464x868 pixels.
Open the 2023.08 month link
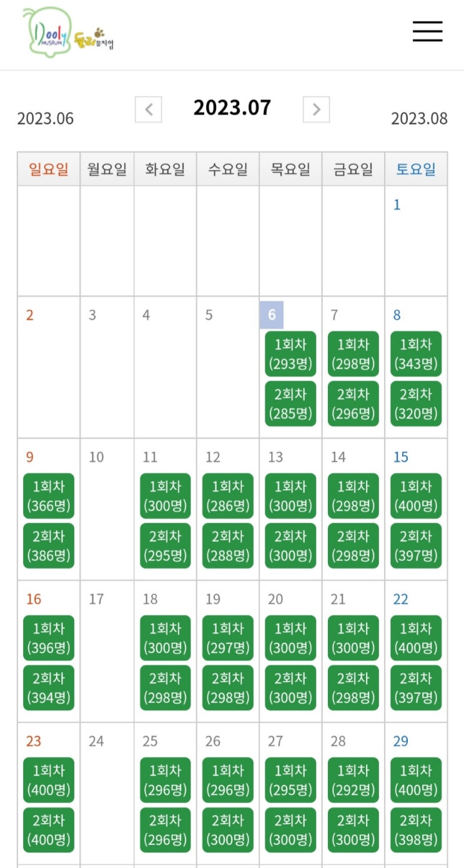tap(419, 119)
